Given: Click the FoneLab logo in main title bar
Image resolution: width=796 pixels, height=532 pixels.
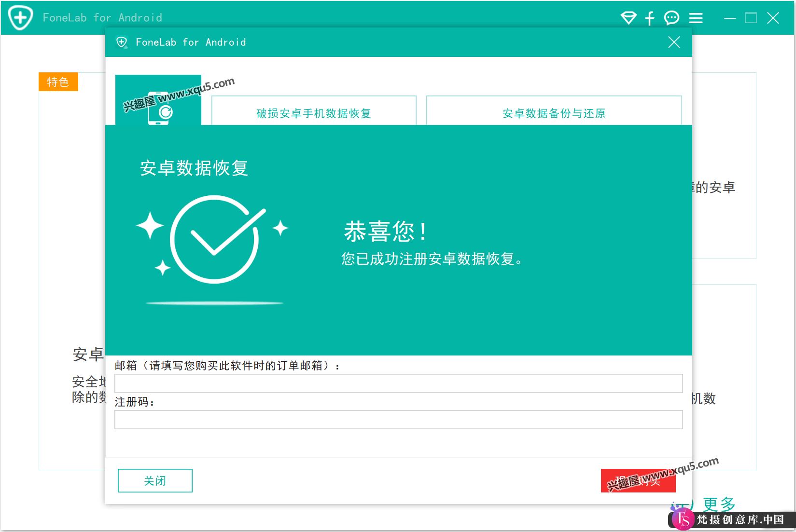Looking at the screenshot, I should tap(20, 18).
